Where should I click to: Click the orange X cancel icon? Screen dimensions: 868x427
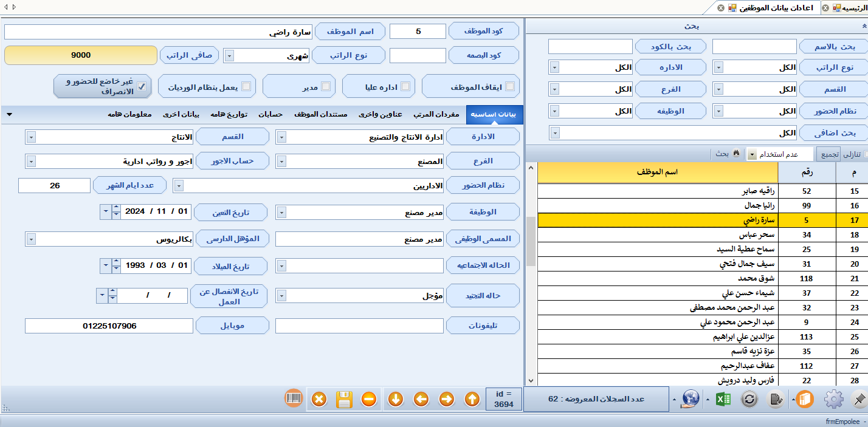[319, 399]
